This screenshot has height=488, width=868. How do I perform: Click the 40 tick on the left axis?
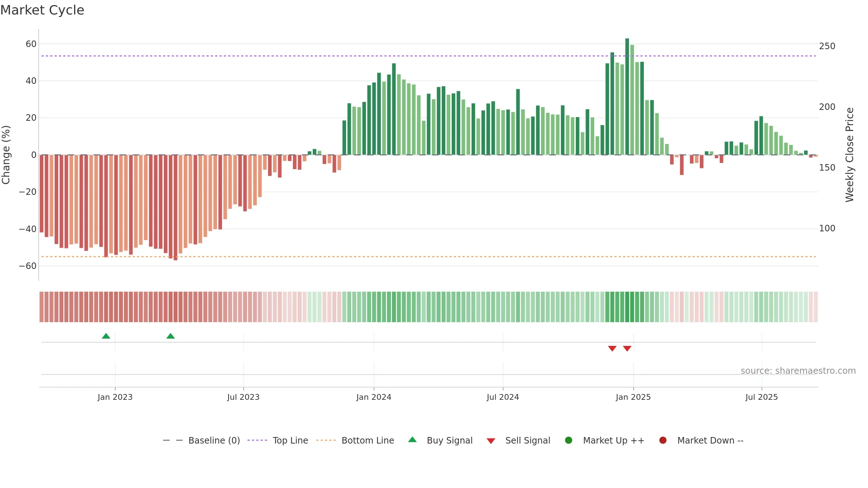31,81
